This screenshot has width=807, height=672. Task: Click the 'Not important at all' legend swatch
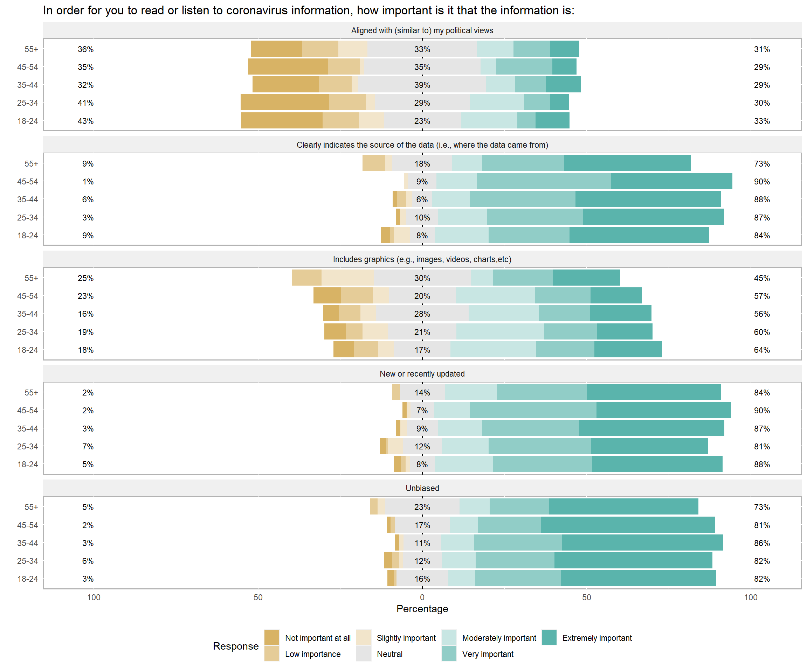tap(272, 637)
